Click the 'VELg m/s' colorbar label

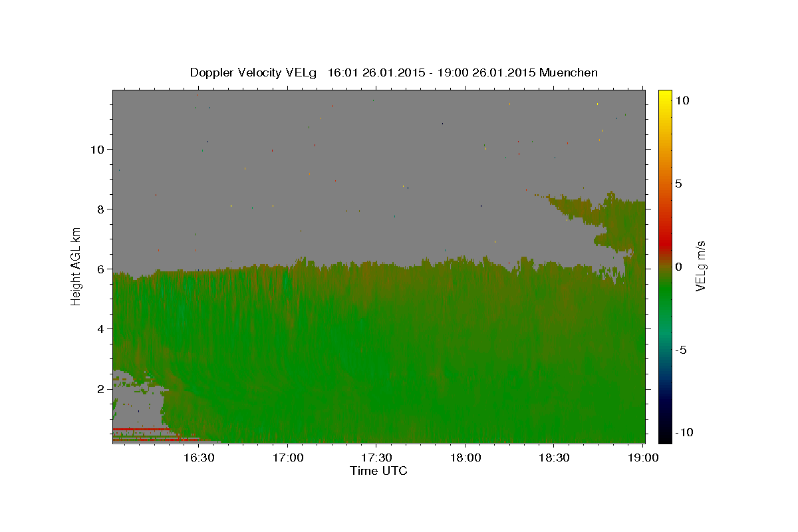pyautogui.click(x=700, y=267)
